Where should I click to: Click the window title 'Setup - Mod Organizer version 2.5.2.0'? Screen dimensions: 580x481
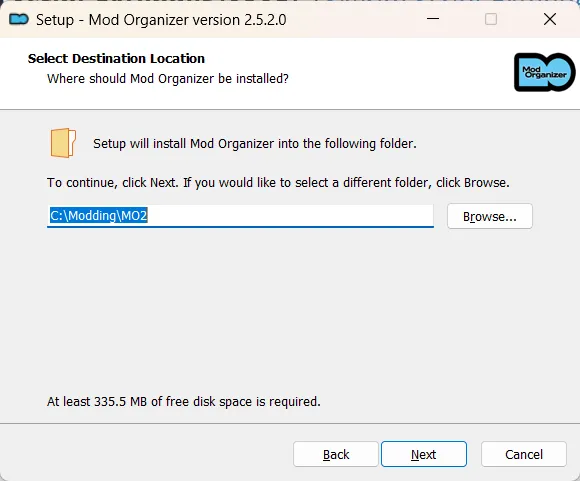(x=161, y=20)
